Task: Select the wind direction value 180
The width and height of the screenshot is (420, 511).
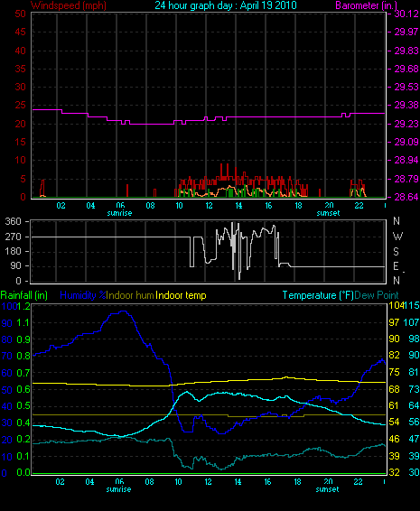Action: click(13, 251)
